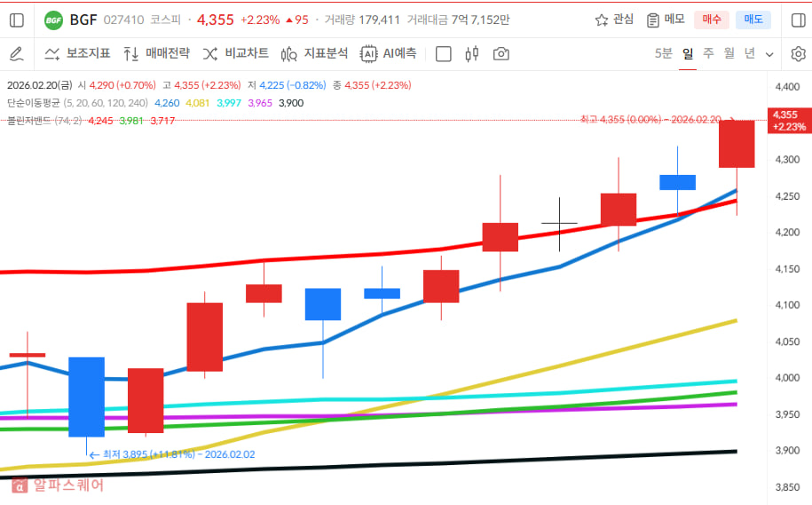Add BGF to 관심 watchlist

pyautogui.click(x=614, y=20)
